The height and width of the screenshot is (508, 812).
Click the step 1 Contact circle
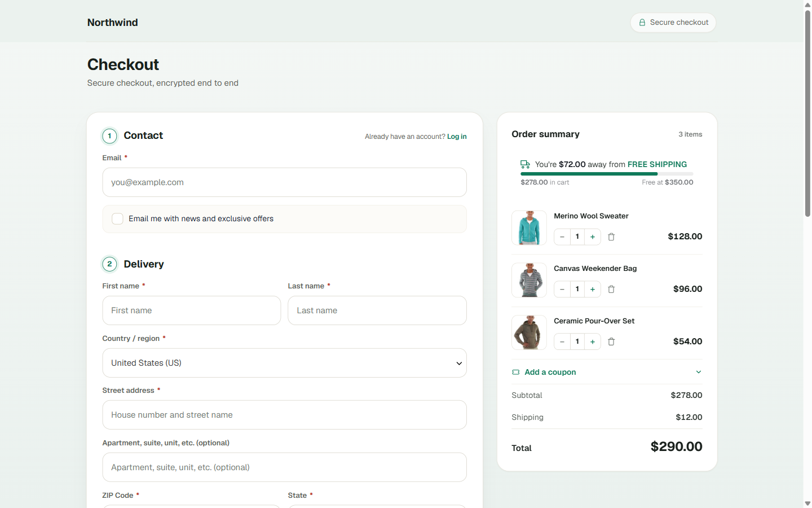[x=109, y=136]
